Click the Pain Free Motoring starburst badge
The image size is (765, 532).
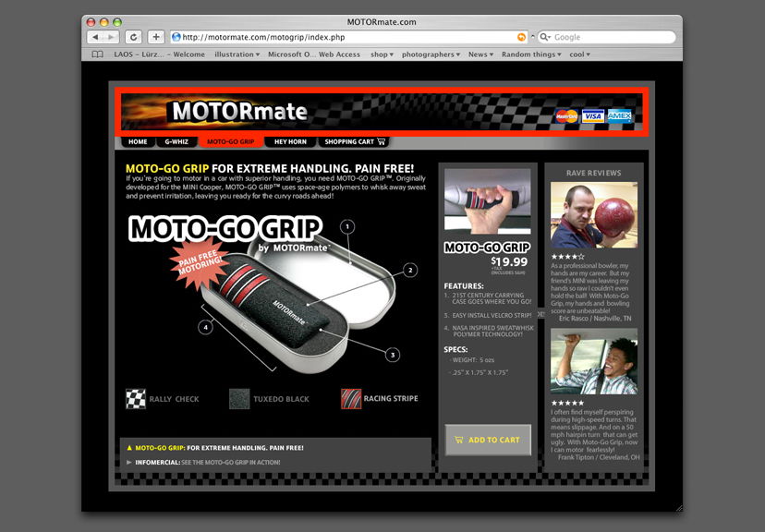200,264
